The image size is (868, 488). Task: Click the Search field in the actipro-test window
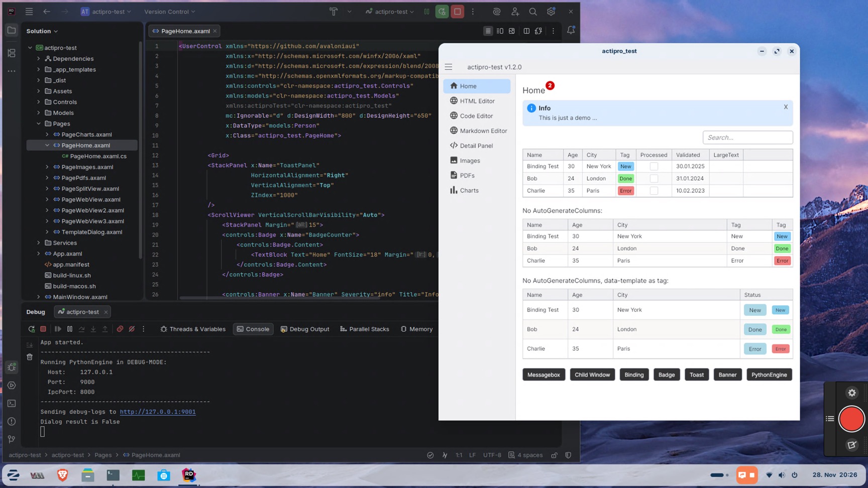click(x=747, y=137)
